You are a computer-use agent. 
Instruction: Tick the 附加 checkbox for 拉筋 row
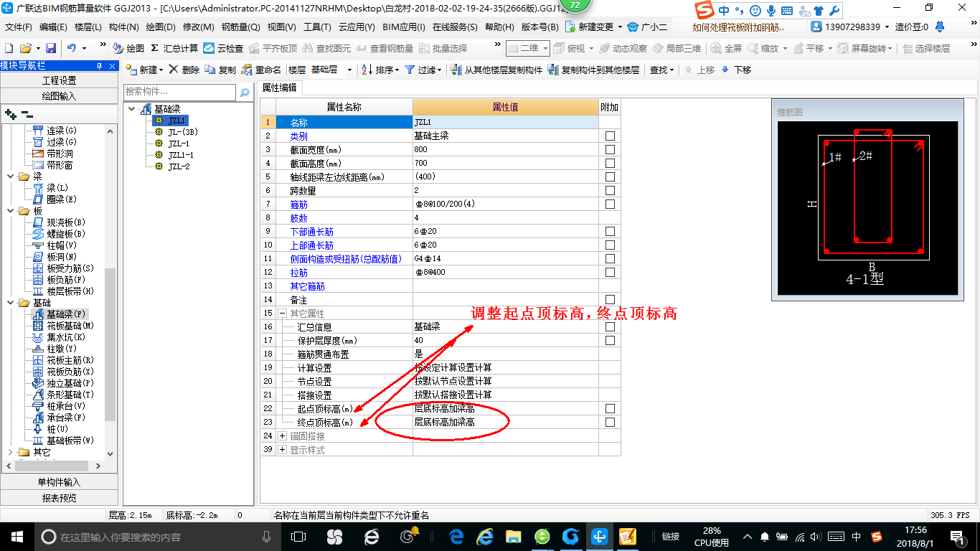610,272
